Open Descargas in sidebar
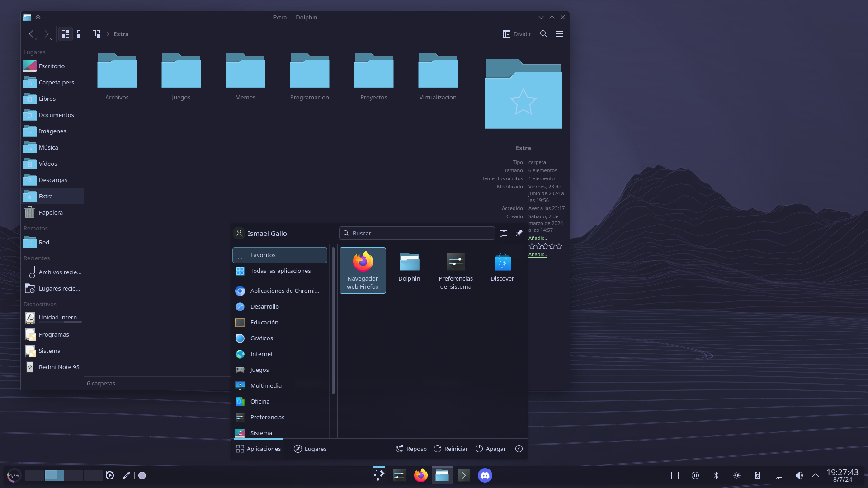 point(52,180)
